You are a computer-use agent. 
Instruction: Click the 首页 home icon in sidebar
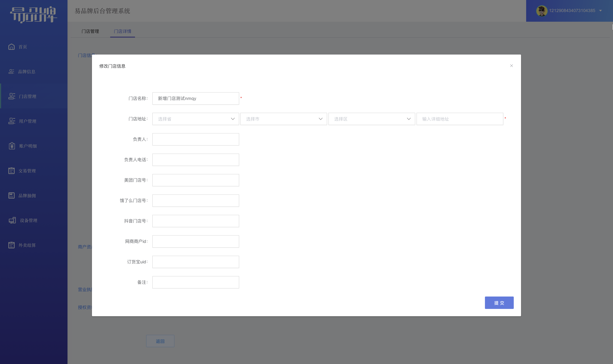click(11, 47)
